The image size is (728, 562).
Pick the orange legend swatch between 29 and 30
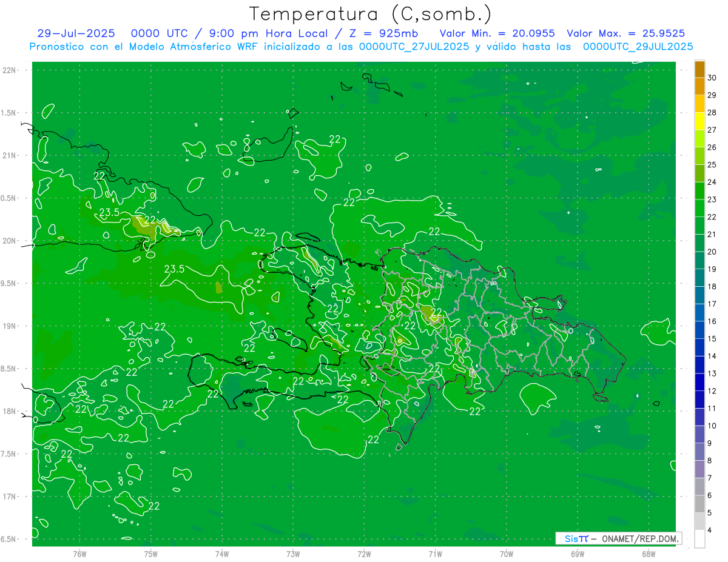point(699,86)
